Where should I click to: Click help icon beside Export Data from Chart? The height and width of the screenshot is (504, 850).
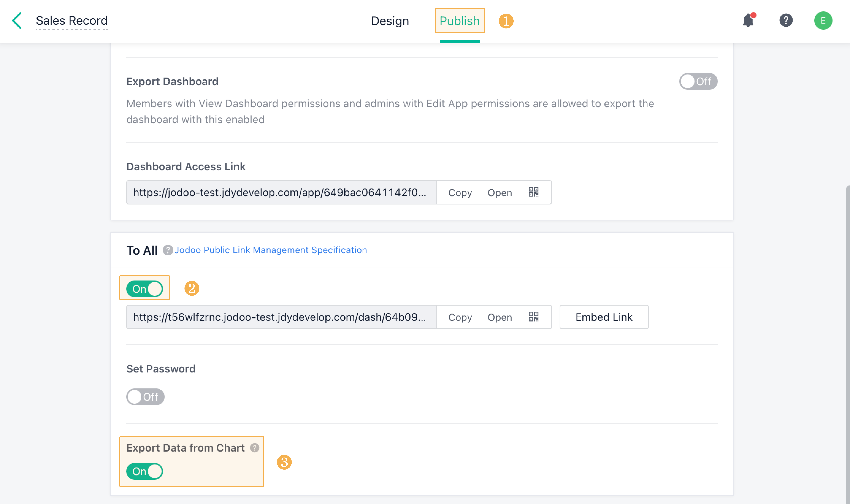pyautogui.click(x=255, y=448)
